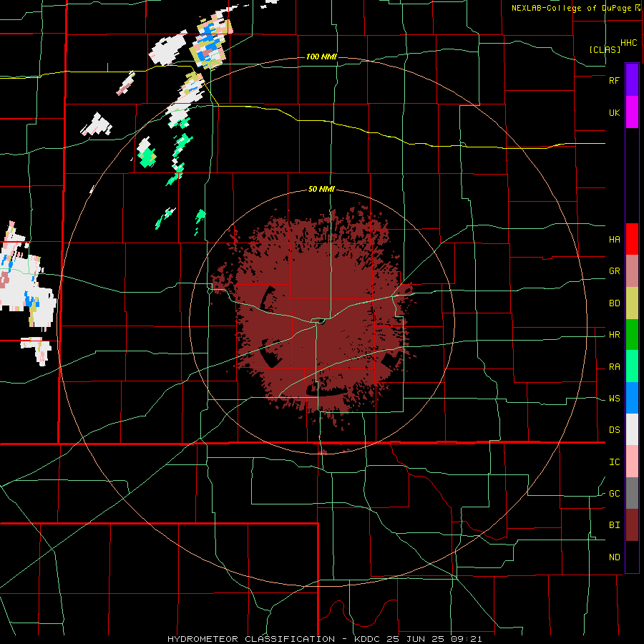Click the HA red legend swatch

click(x=632, y=239)
